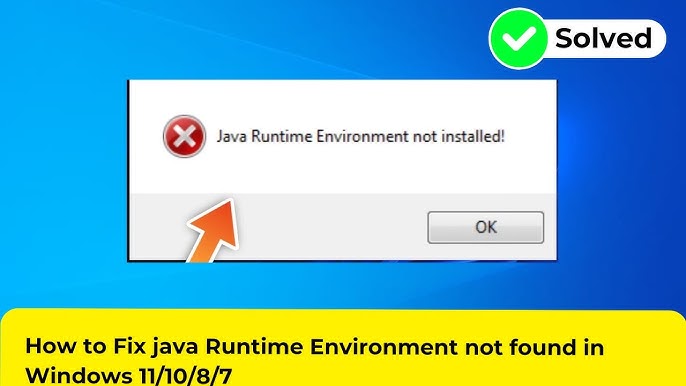The image size is (686, 386).
Task: Click the word Fix in the yellow banner
Action: coord(130,347)
